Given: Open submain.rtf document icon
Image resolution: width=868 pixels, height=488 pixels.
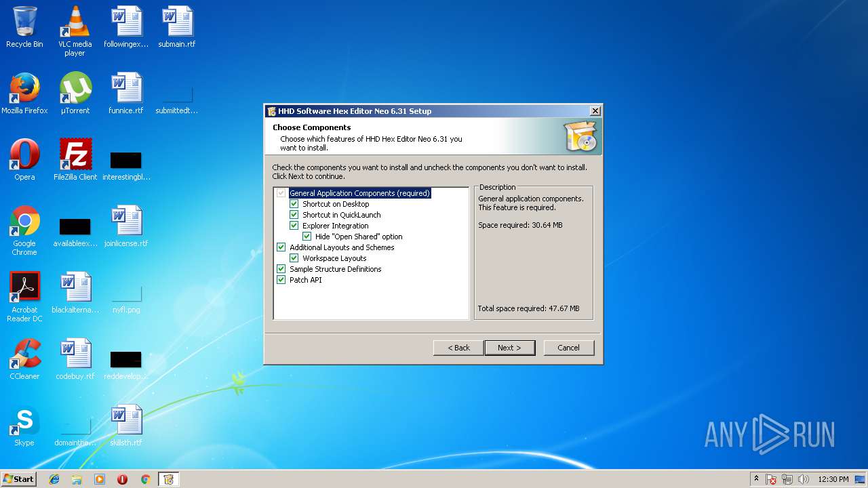Looking at the screenshot, I should click(176, 27).
